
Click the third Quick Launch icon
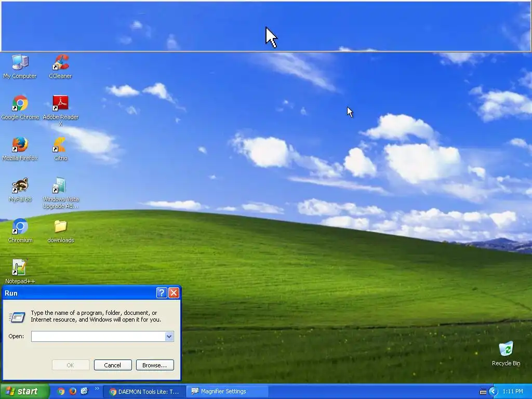pyautogui.click(x=84, y=391)
